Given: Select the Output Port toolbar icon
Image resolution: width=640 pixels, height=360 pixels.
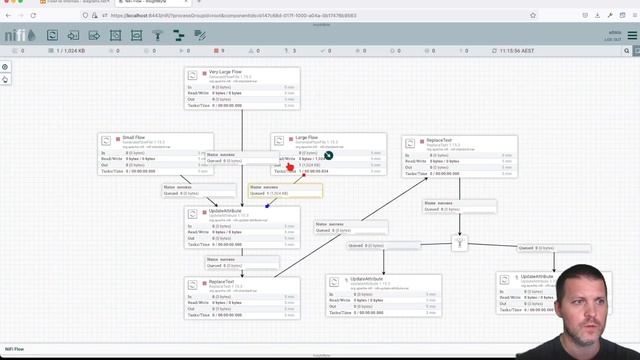Looking at the screenshot, I should coord(94,36).
